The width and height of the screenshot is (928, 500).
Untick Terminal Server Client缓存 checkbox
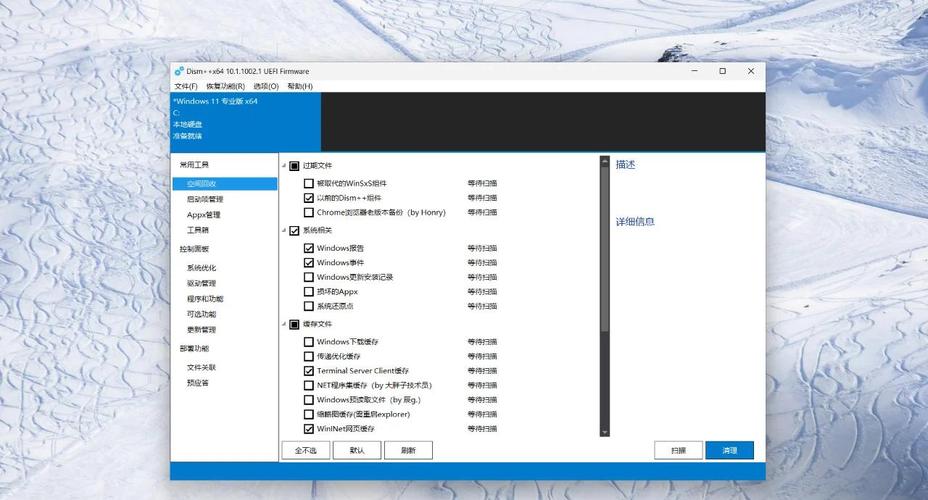coord(308,371)
